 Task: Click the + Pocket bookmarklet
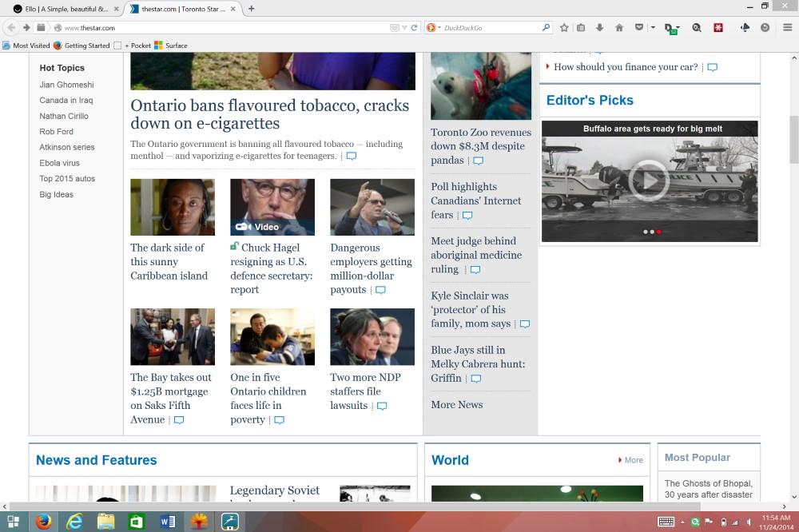point(132,46)
